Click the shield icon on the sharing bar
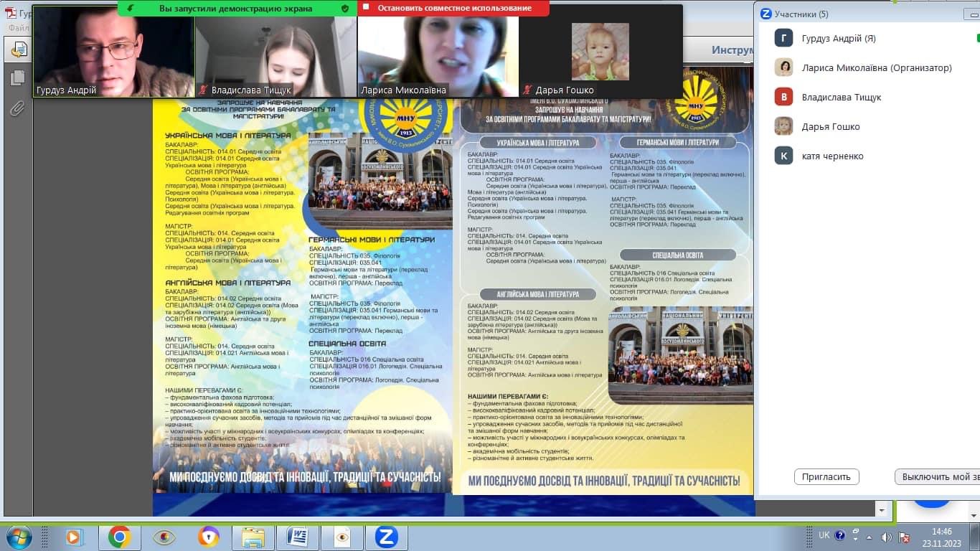980x551 pixels. [345, 8]
